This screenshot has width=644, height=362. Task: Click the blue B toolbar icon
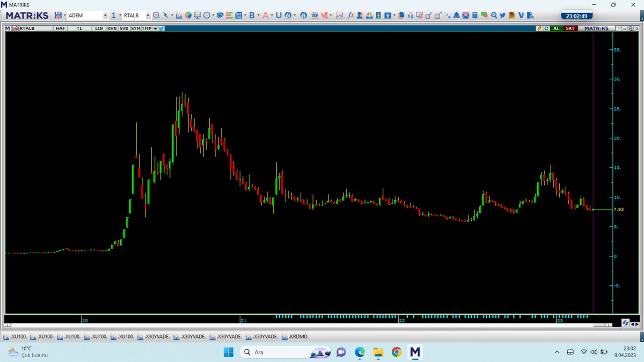pyautogui.click(x=252, y=15)
